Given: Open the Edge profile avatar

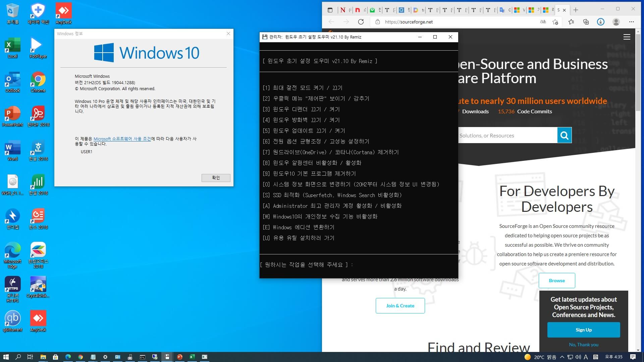Looking at the screenshot, I should [x=616, y=22].
